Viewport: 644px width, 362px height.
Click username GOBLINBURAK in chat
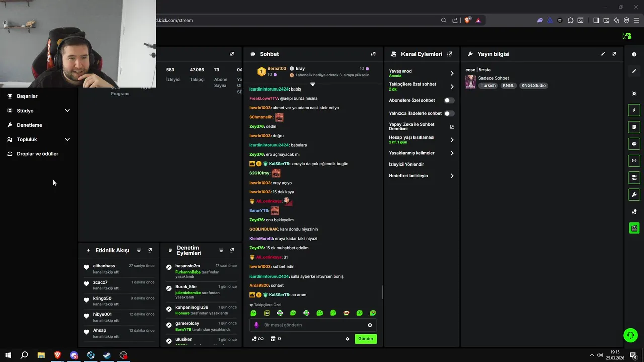coord(264,229)
